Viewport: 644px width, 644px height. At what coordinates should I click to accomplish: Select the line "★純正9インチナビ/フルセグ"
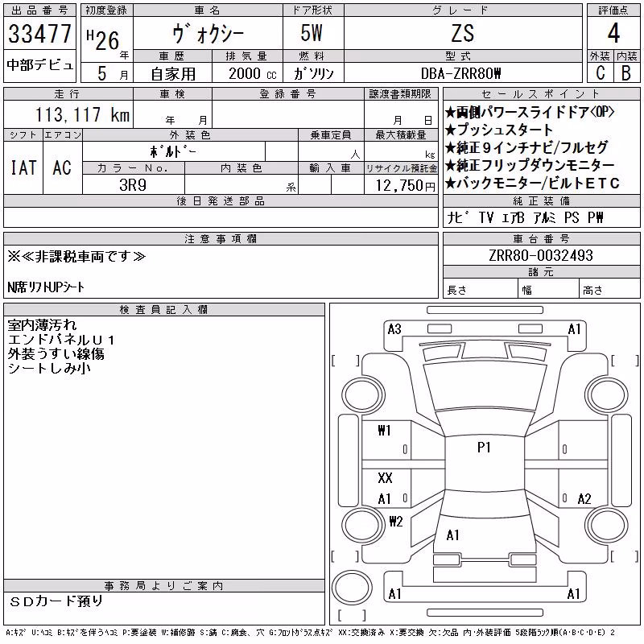coord(526,147)
